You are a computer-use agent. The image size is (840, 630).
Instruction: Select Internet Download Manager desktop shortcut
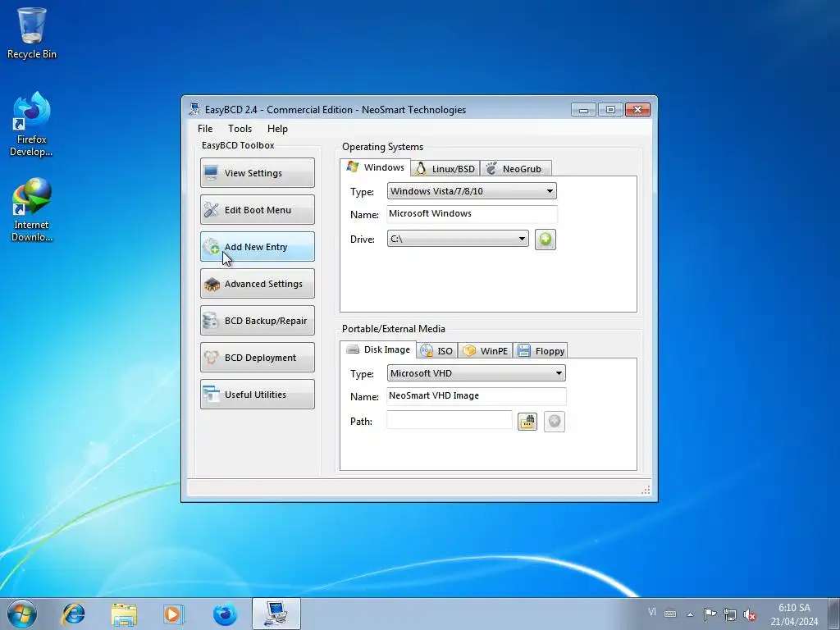pos(32,210)
